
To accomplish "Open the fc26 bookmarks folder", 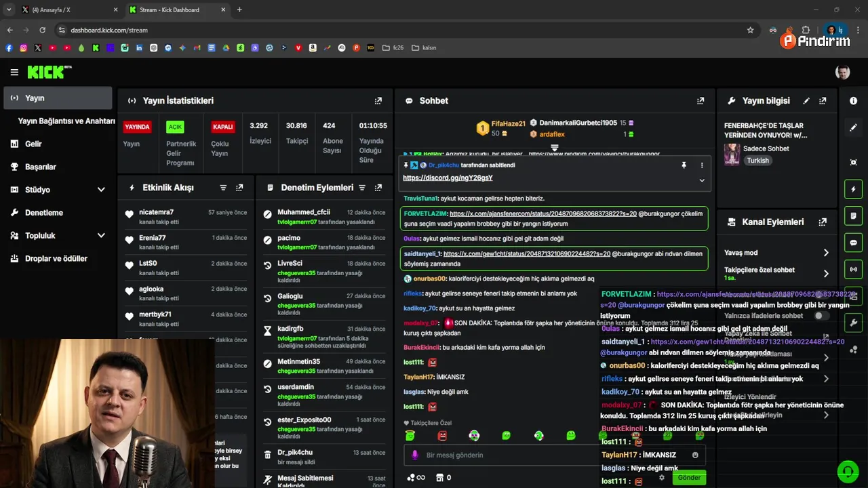I will 393,48.
